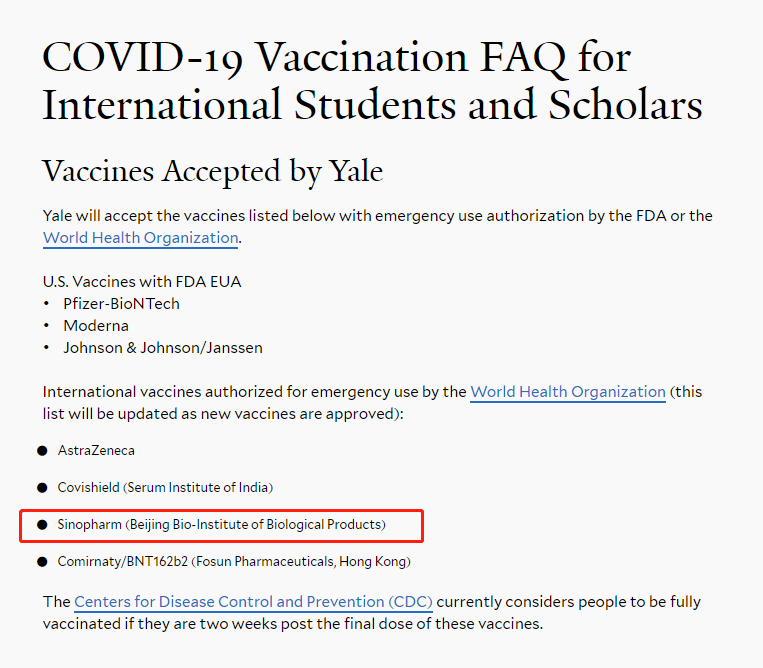Click the Covishield Serum Institute of India entry

(x=165, y=487)
